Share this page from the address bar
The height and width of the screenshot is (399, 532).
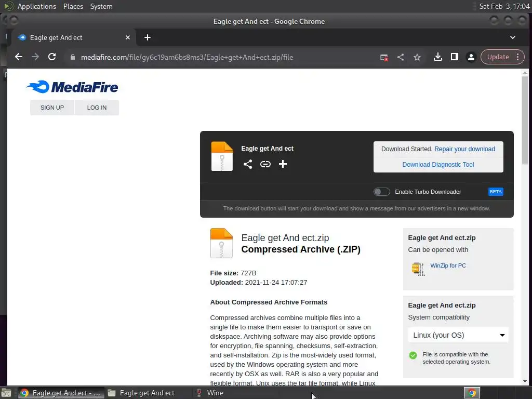(401, 57)
